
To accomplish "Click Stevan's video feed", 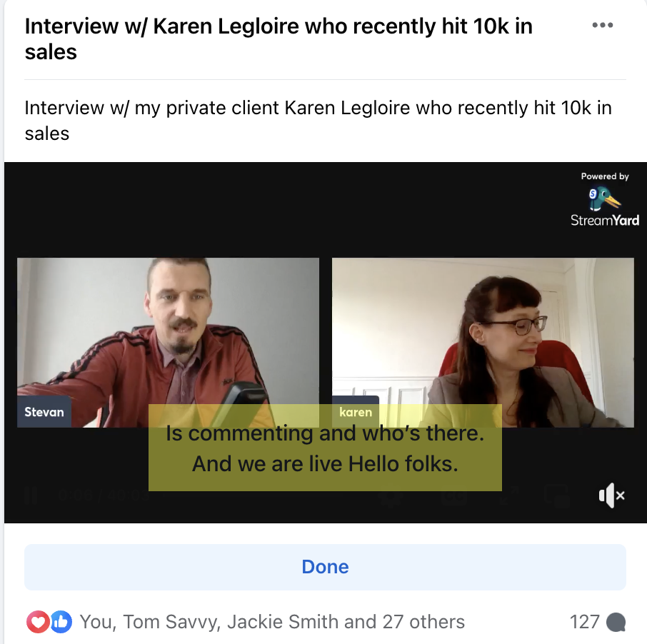I will coord(168,343).
